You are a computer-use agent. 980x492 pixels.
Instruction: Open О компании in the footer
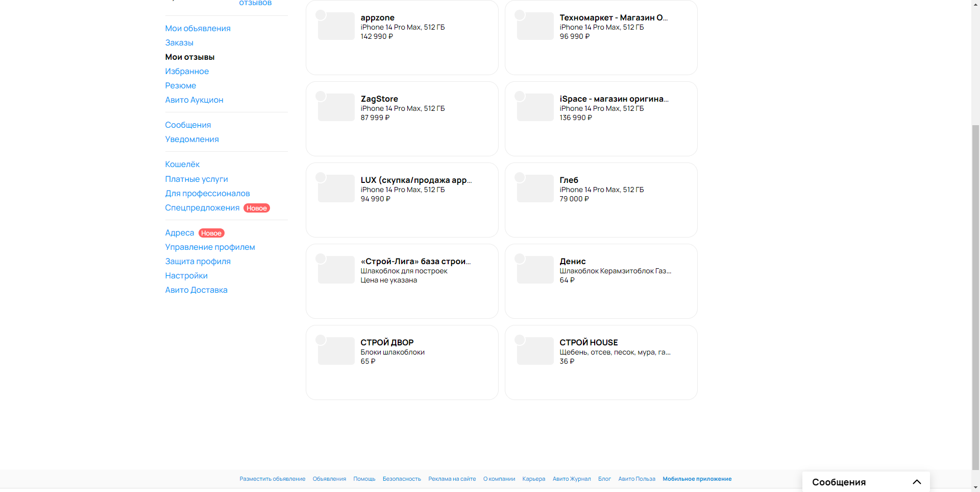(499, 479)
